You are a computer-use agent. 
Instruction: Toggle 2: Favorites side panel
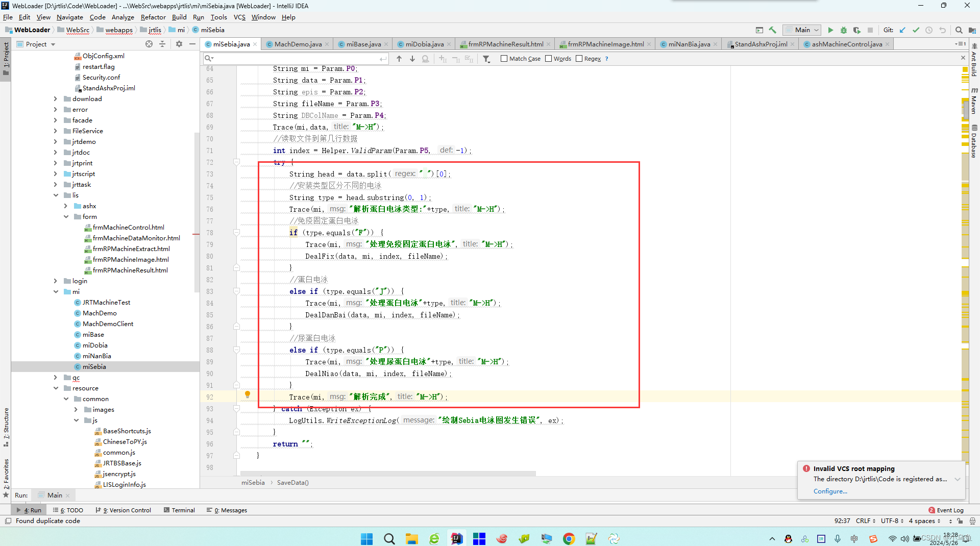click(6, 479)
